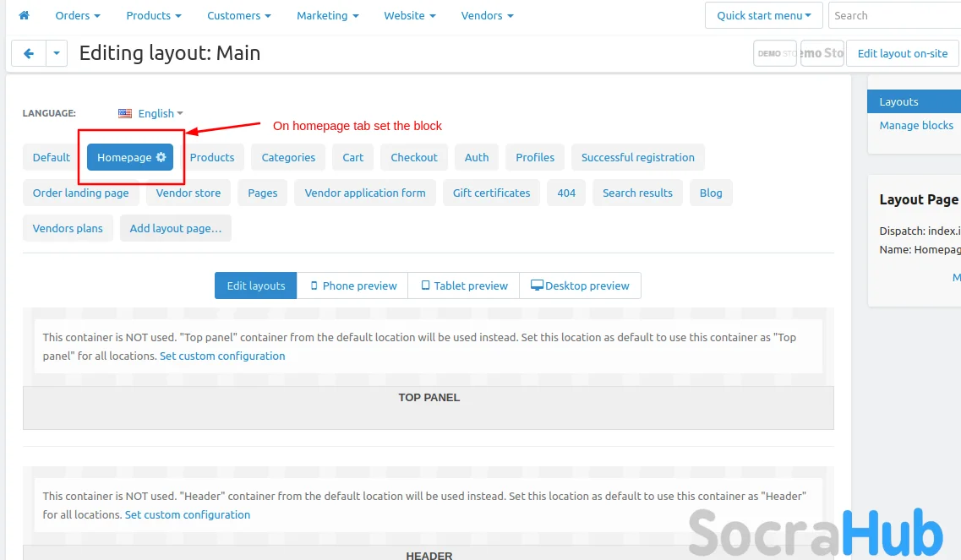Select the Pages layout tab
Image resolution: width=961 pixels, height=560 pixels.
coord(263,193)
